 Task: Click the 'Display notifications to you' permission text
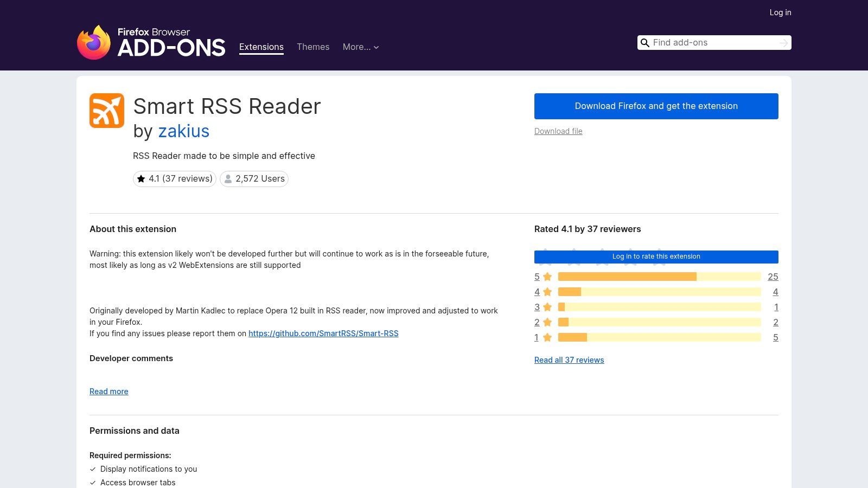(x=149, y=469)
